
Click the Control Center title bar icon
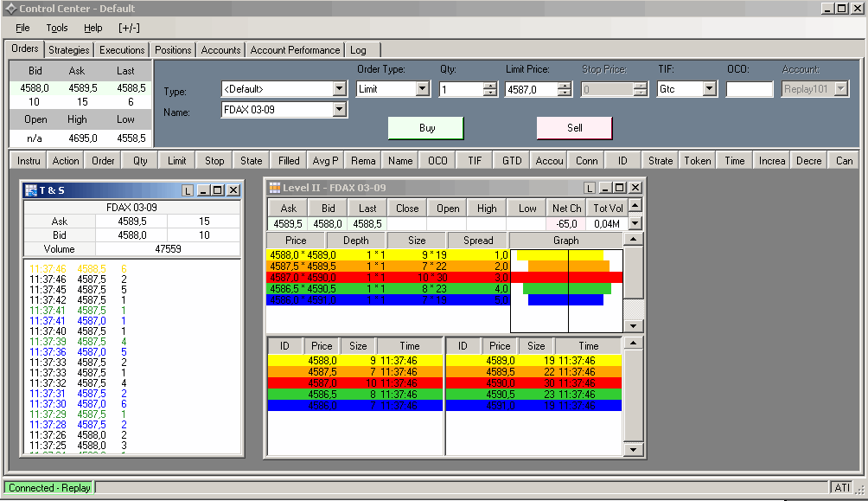(x=10, y=9)
